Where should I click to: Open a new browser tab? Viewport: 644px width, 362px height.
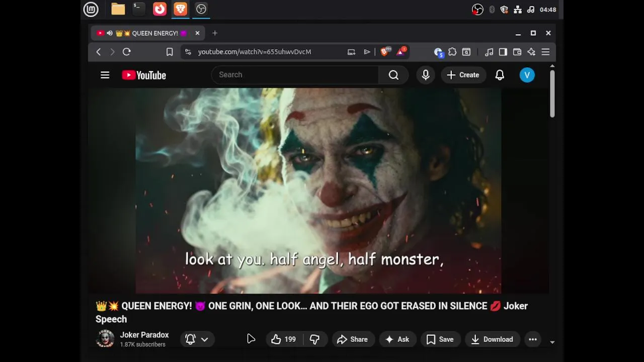[215, 33]
